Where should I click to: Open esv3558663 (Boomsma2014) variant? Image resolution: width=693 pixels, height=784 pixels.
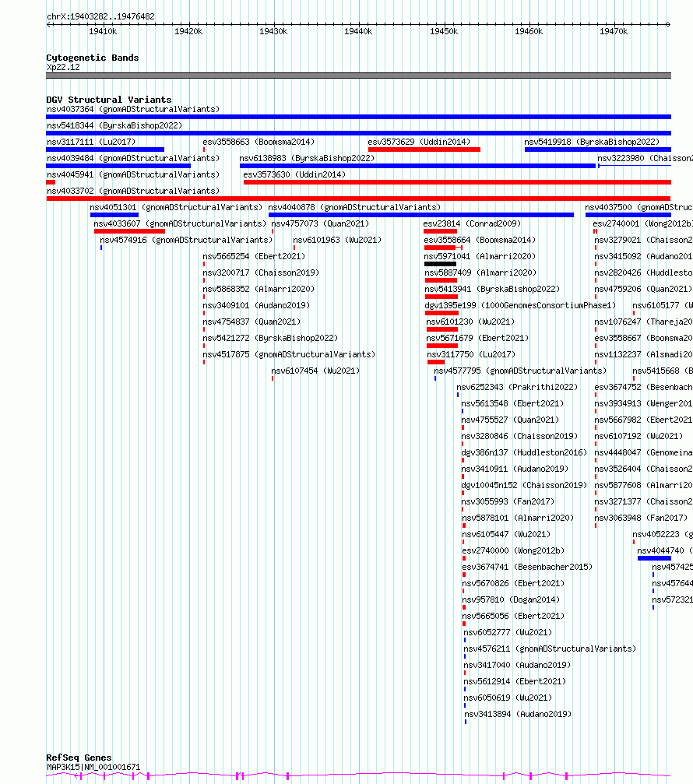(259, 142)
